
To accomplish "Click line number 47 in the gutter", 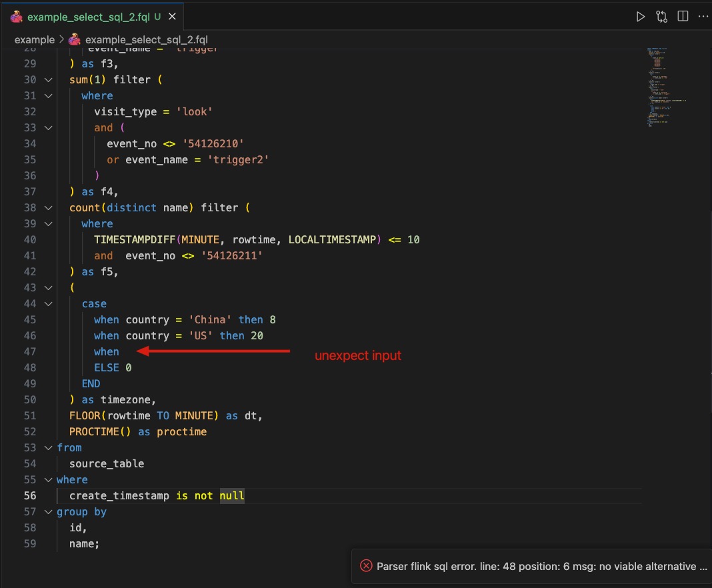I will [x=30, y=351].
